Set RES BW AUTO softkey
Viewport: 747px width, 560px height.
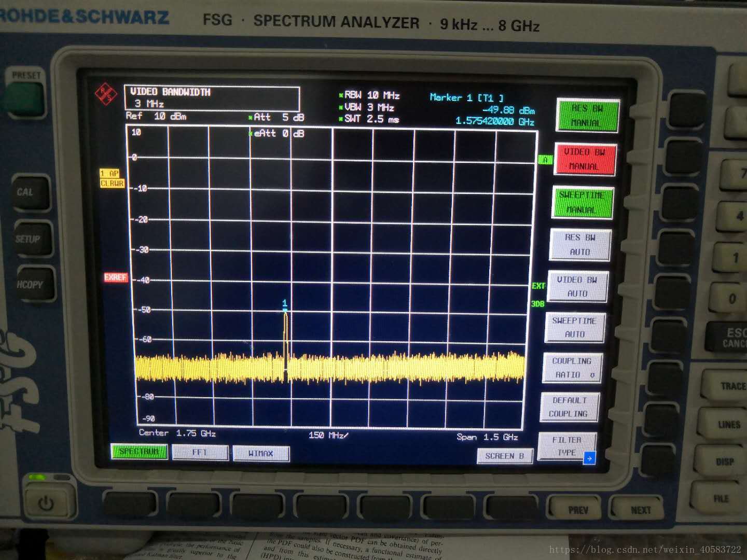580,245
